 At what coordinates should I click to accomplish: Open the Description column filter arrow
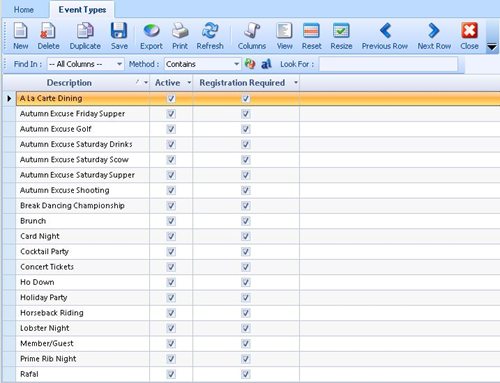pos(146,83)
